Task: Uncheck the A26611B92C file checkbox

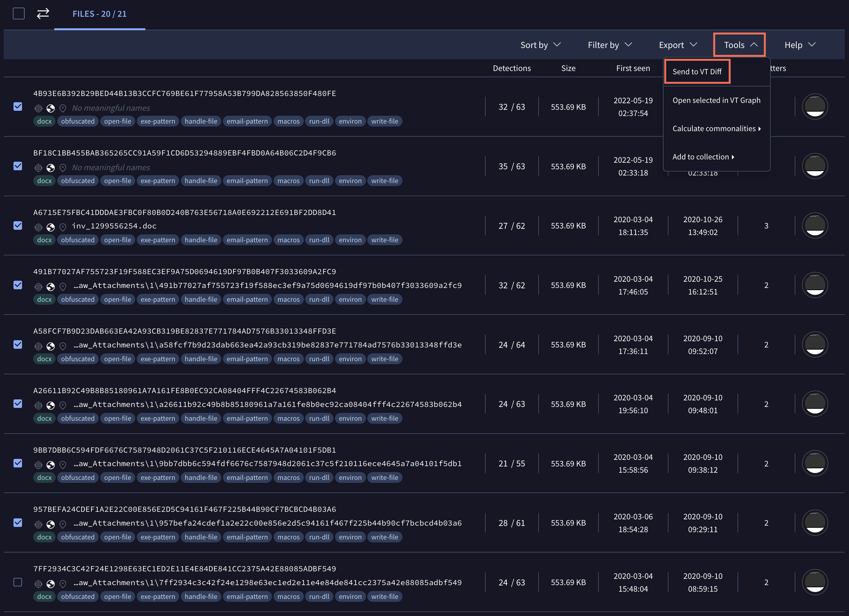Action: coord(18,403)
